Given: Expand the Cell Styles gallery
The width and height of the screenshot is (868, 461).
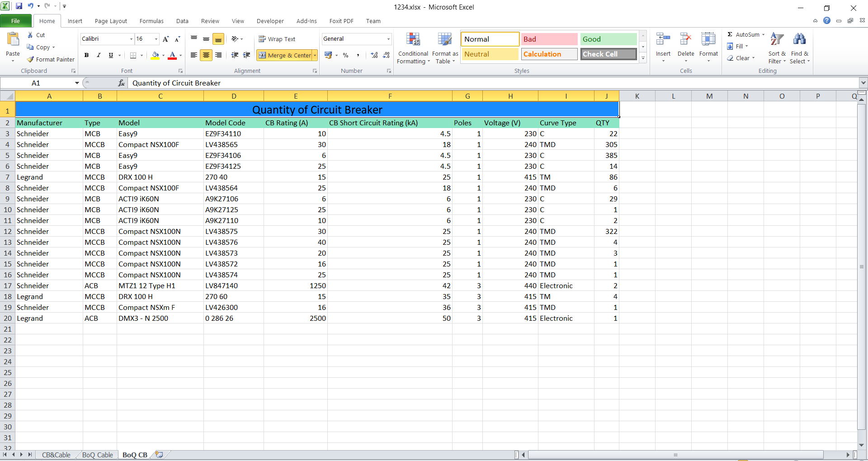Looking at the screenshot, I should (643, 58).
